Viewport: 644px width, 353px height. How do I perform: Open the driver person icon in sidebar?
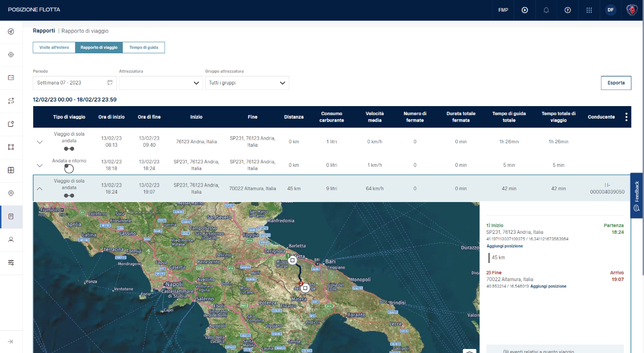pyautogui.click(x=11, y=240)
